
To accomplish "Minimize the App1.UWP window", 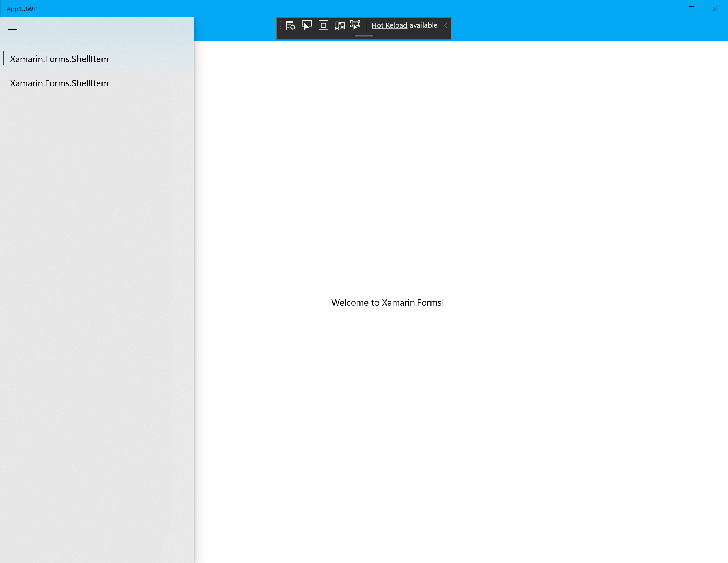I will 668,9.
